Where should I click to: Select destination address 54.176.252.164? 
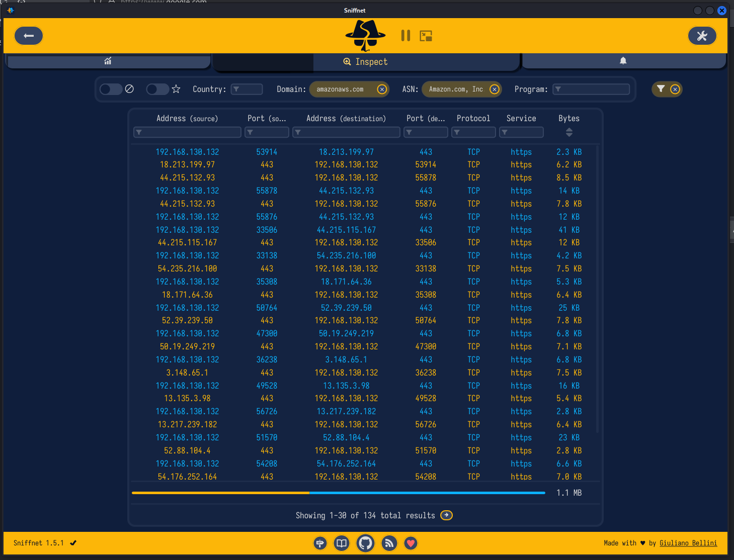pos(346,463)
